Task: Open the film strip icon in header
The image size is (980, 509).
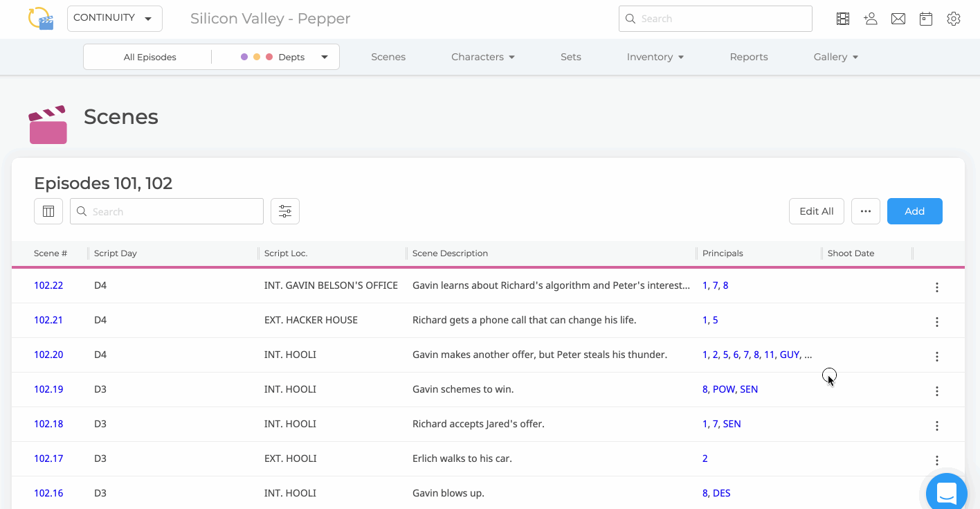Action: pyautogui.click(x=843, y=19)
